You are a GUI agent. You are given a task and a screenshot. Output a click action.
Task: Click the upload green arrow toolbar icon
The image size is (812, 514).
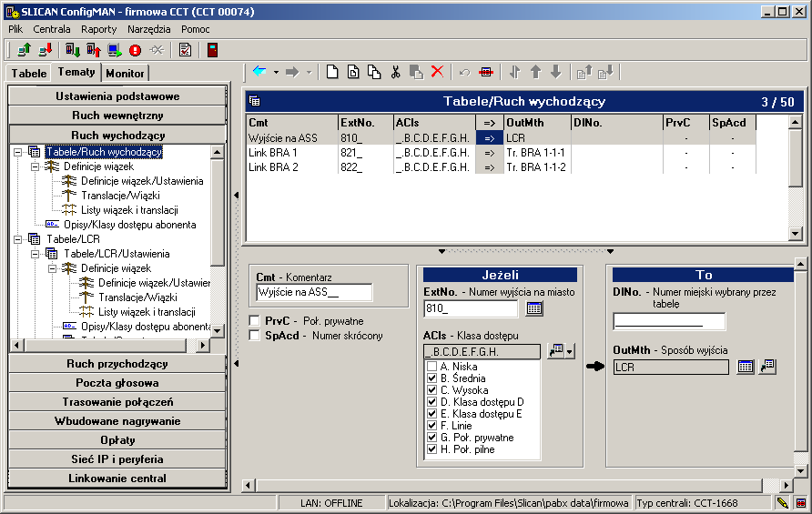(24, 50)
